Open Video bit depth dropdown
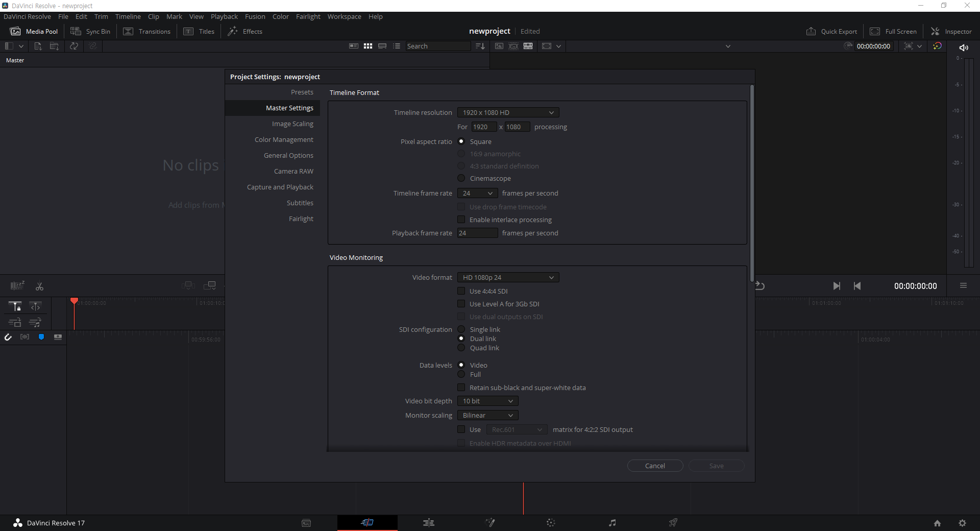The image size is (980, 531). [x=488, y=401]
